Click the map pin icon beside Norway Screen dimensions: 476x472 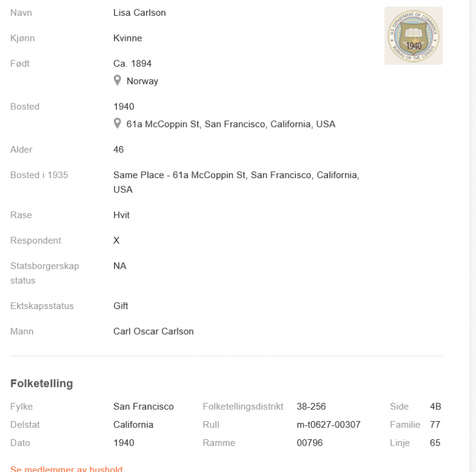click(117, 81)
